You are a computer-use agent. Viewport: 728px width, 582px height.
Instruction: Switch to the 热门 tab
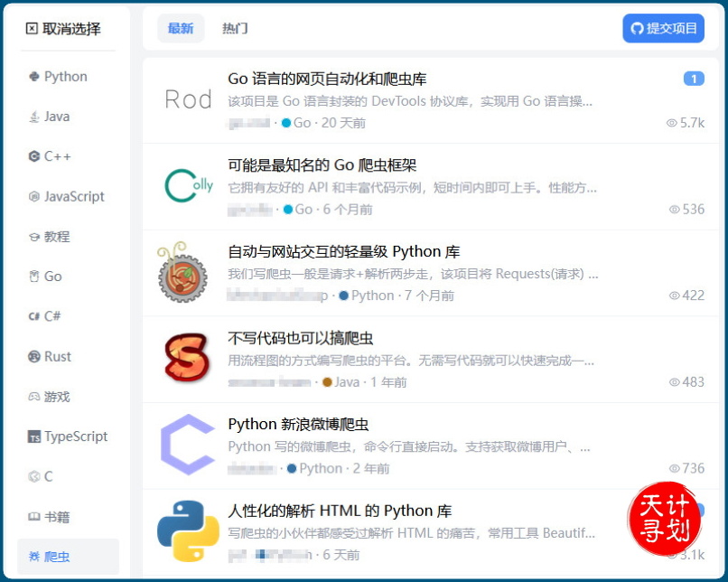point(235,28)
